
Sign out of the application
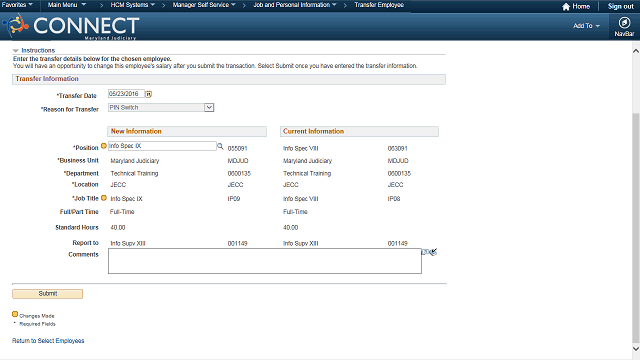pyautogui.click(x=620, y=7)
